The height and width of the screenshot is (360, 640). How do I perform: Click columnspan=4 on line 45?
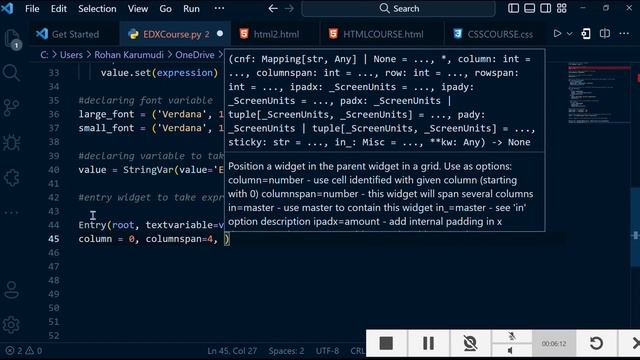click(x=179, y=239)
